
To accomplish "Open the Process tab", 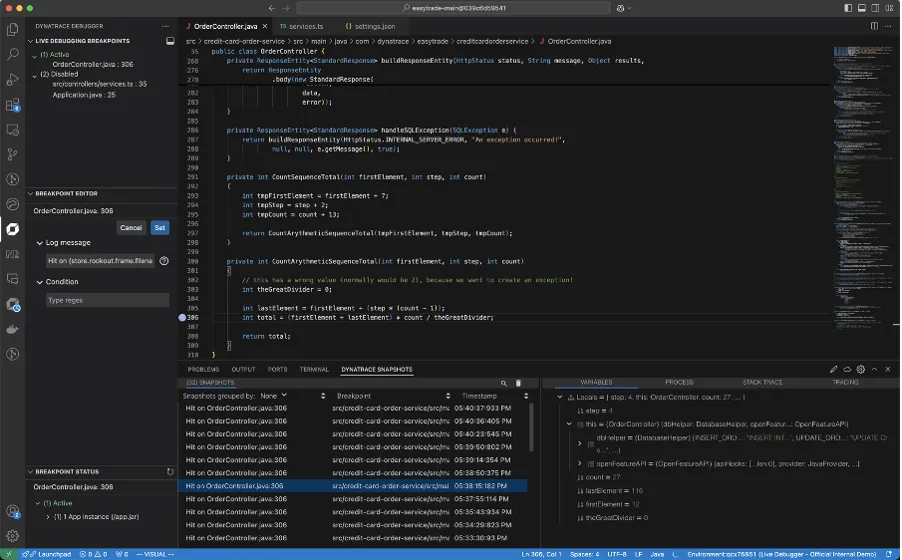I will pos(679,382).
